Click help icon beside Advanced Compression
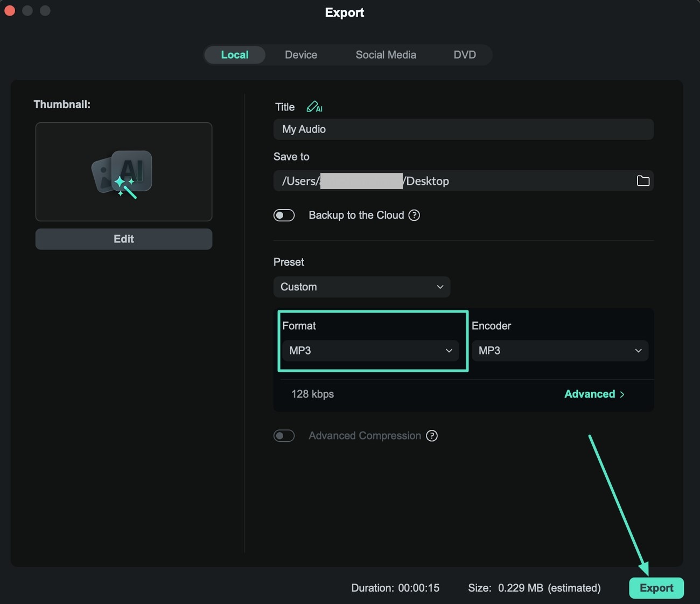This screenshot has height=604, width=700. click(x=432, y=436)
